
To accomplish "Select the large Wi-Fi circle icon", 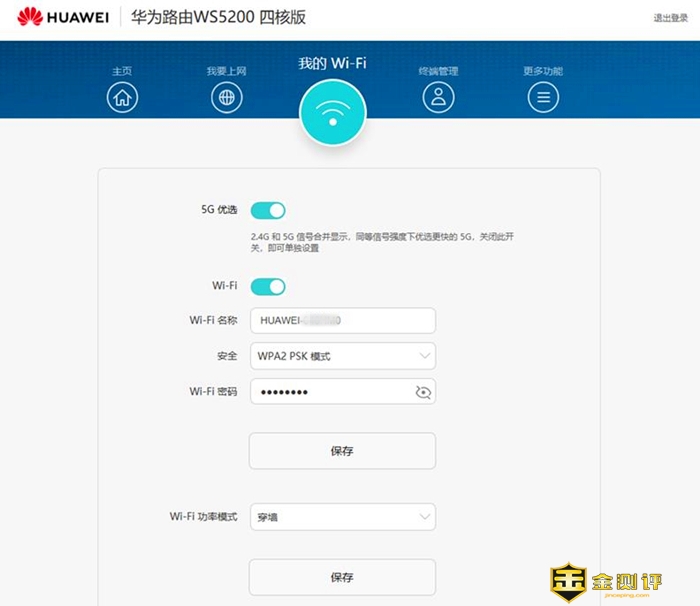I will 333,112.
